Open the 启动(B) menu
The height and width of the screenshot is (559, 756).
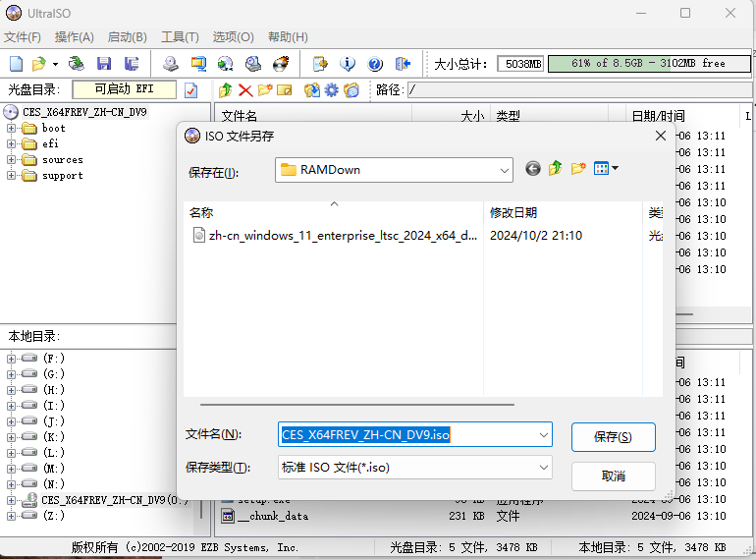pyautogui.click(x=128, y=37)
